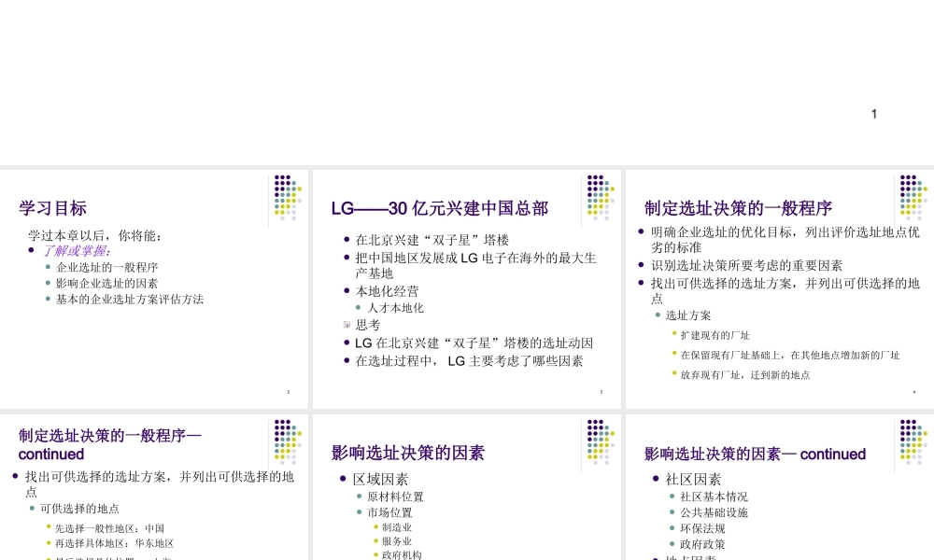
Task: Select the sub-bullet 公共基础设施
Action: click(714, 513)
